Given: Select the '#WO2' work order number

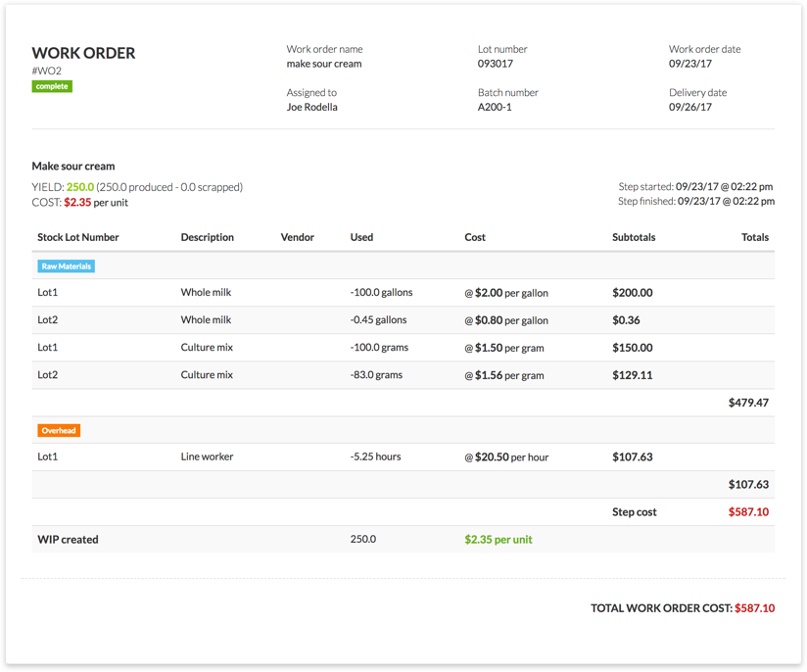Looking at the screenshot, I should [47, 72].
